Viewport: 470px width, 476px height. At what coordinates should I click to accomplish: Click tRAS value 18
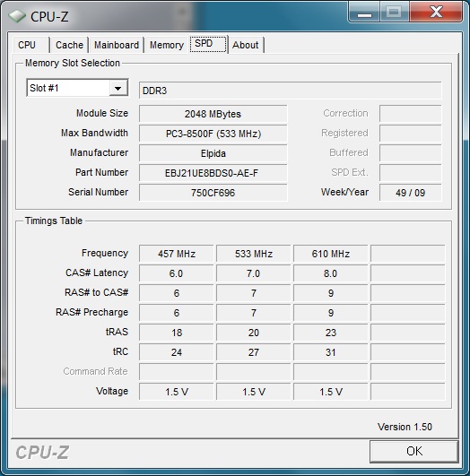point(177,333)
